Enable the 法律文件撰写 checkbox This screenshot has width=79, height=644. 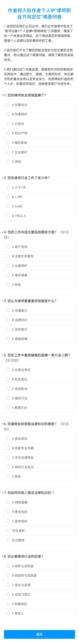pyautogui.click(x=8, y=256)
